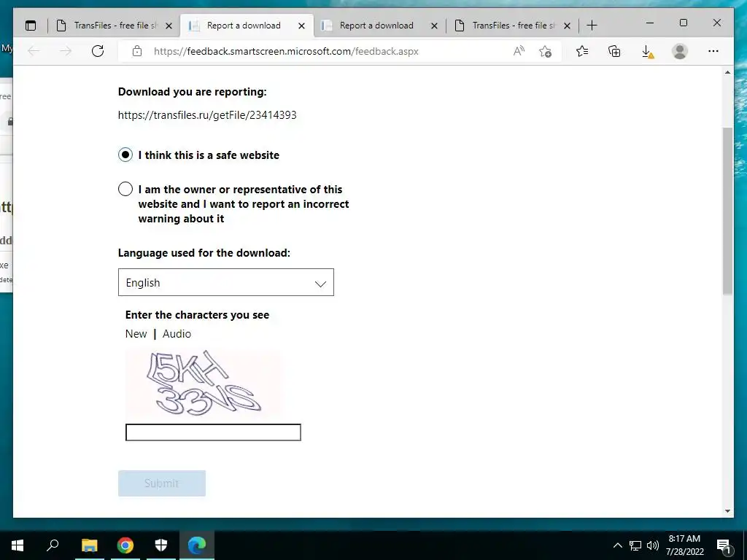Click the address bar URL
The height and width of the screenshot is (560, 747).
coord(286,52)
